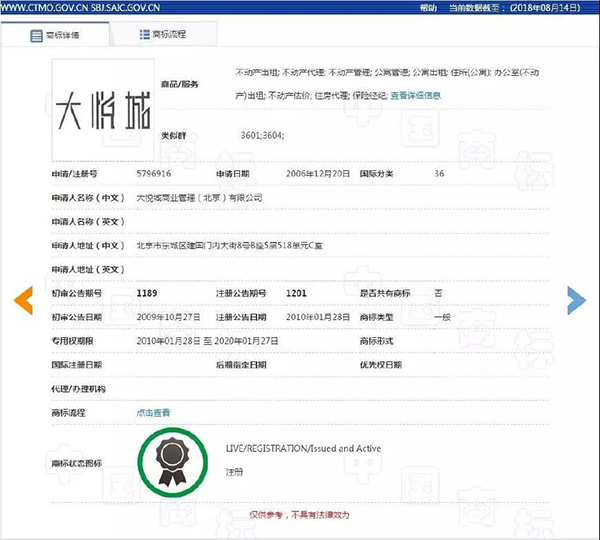Screen dimensions: 600x540
Task: Select the red disclaimer 仅供参考，不具有法律效力
Action: (299, 515)
